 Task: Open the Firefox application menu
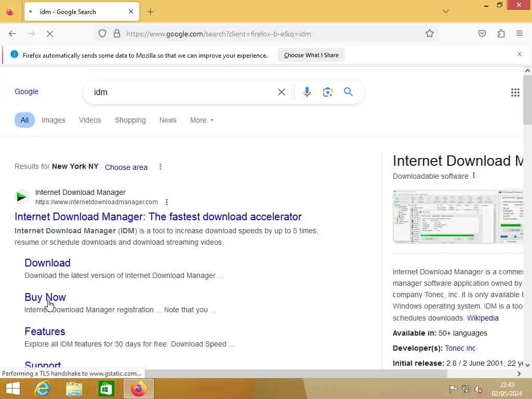click(520, 33)
